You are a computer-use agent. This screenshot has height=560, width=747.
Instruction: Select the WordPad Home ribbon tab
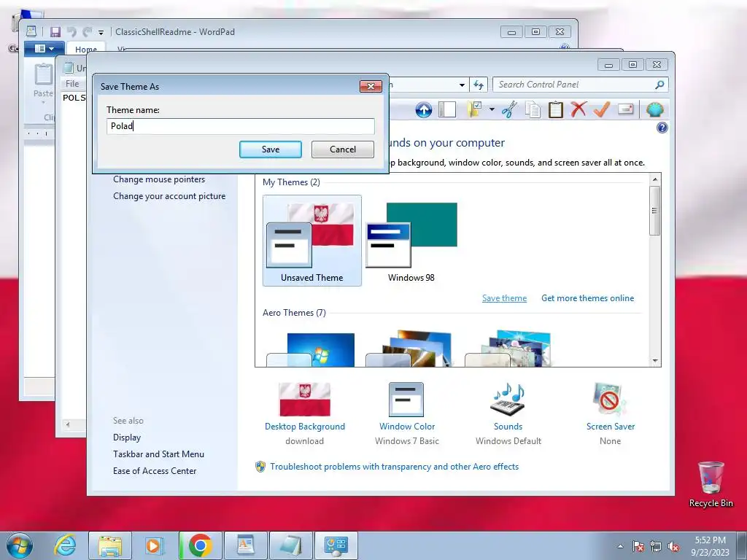[x=86, y=50]
